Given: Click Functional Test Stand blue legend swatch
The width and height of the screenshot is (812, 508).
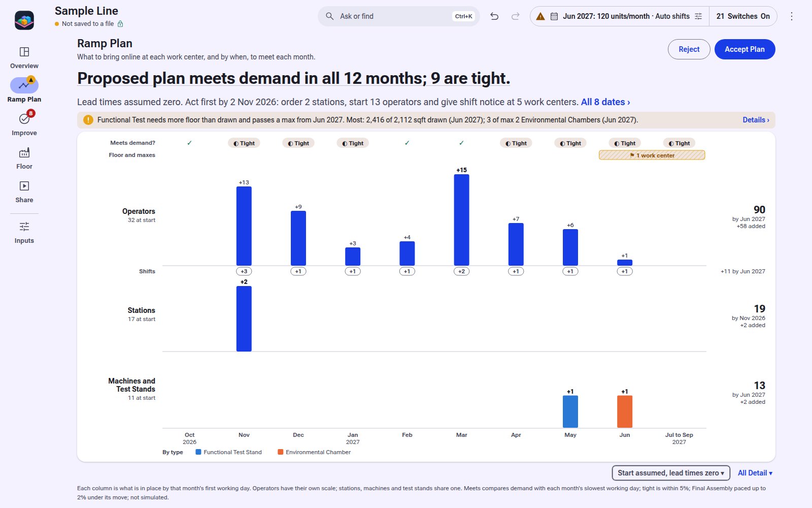Looking at the screenshot, I should click(198, 452).
